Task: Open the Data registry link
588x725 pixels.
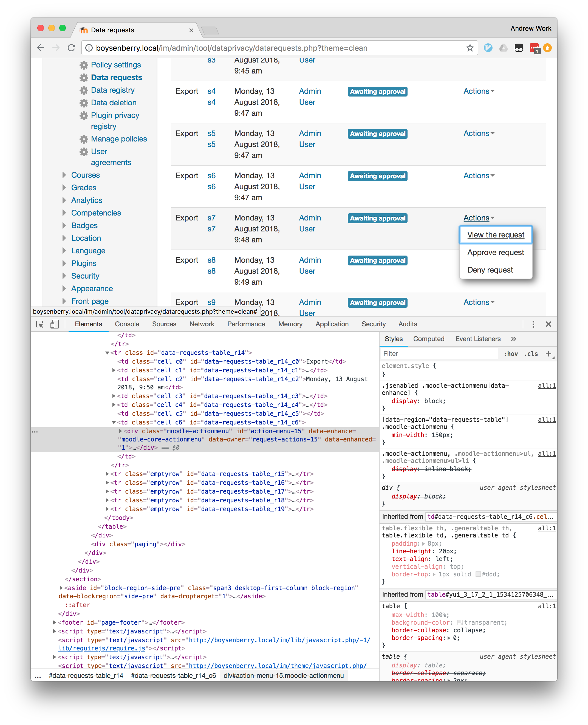Action: click(112, 90)
